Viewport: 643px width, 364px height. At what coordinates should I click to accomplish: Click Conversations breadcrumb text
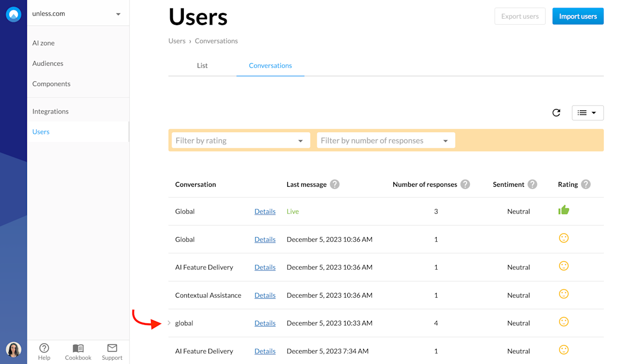pos(216,41)
